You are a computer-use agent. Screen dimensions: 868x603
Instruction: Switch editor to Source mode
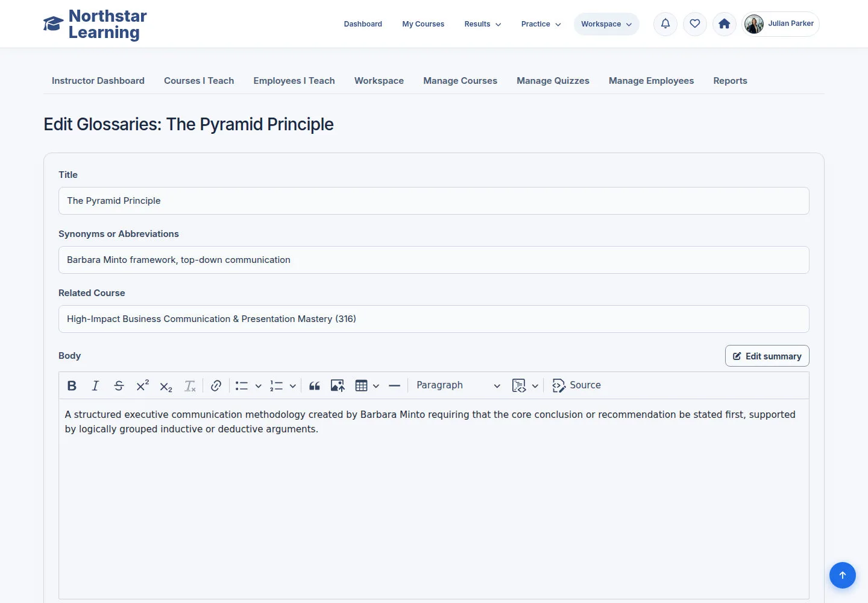point(576,385)
